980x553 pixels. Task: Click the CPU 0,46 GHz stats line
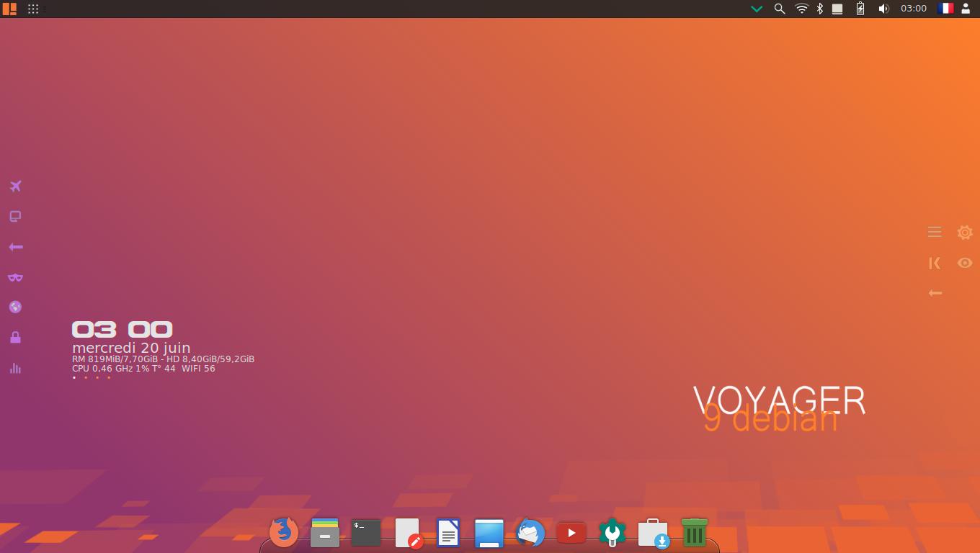point(143,368)
